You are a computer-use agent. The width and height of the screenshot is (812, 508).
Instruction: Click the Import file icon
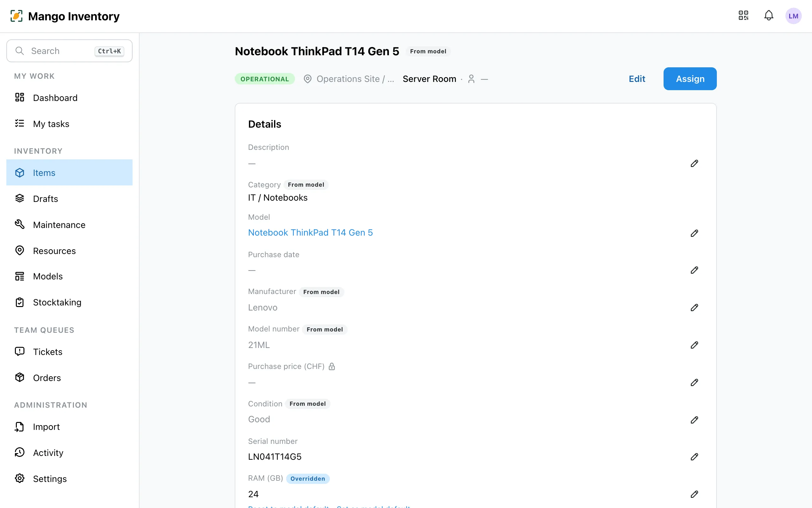(20, 426)
